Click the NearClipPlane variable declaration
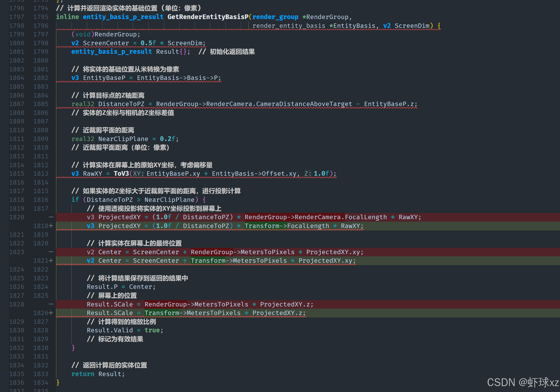560x392 pixels. tap(123, 139)
